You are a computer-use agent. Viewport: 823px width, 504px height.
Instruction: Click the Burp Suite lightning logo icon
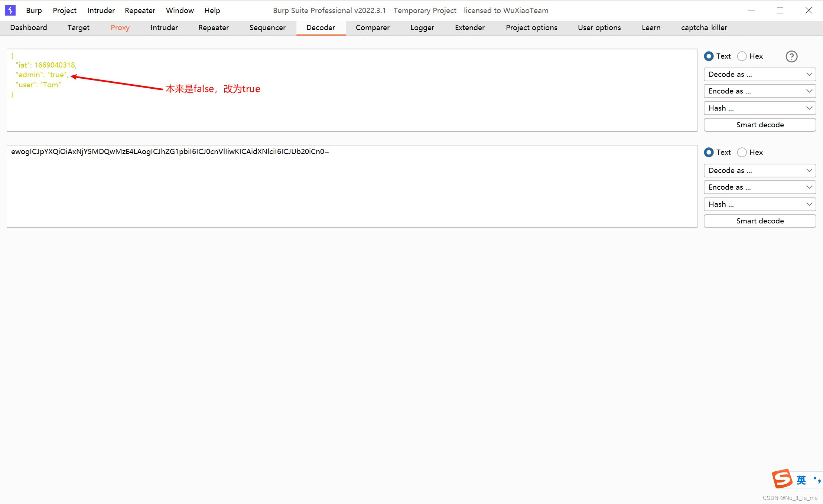(10, 10)
